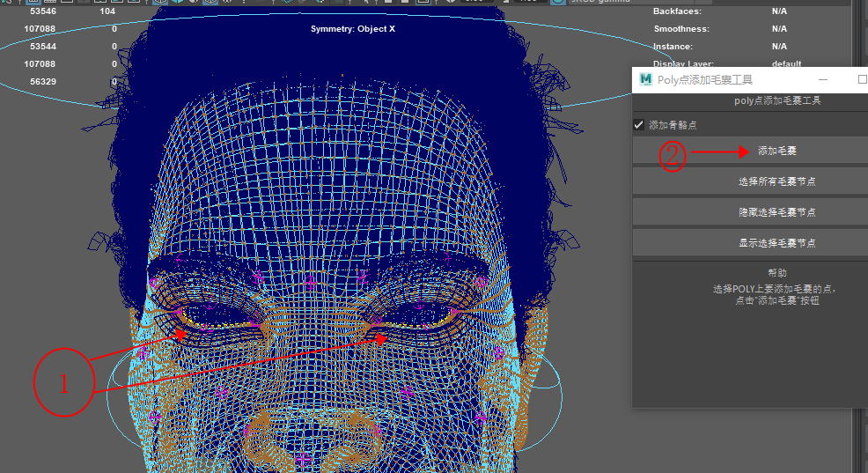Enable the smooth shade all icon
The width and height of the screenshot is (868, 473).
coord(177,3)
